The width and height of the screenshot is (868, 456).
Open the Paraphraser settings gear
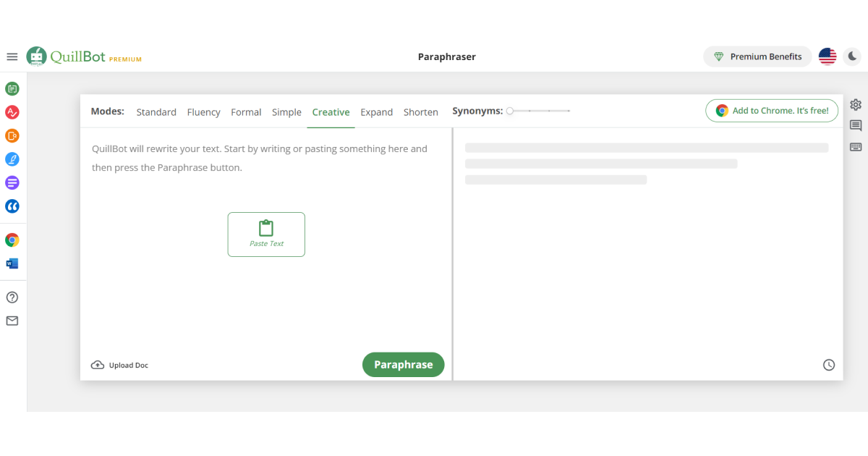(x=856, y=104)
